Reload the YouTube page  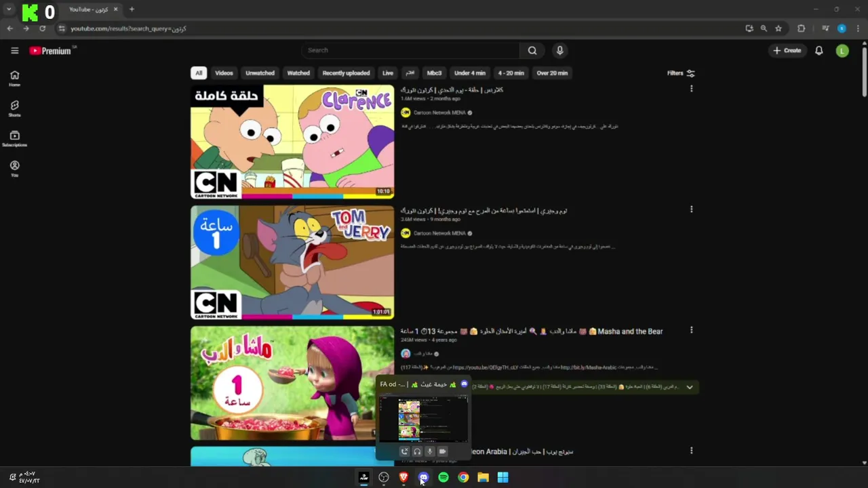tap(42, 28)
